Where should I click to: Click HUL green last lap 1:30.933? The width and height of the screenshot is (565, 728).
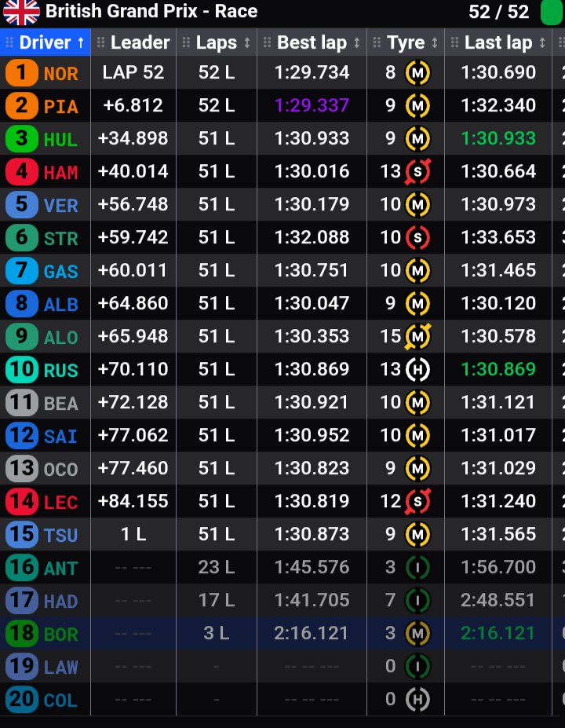[x=498, y=138]
